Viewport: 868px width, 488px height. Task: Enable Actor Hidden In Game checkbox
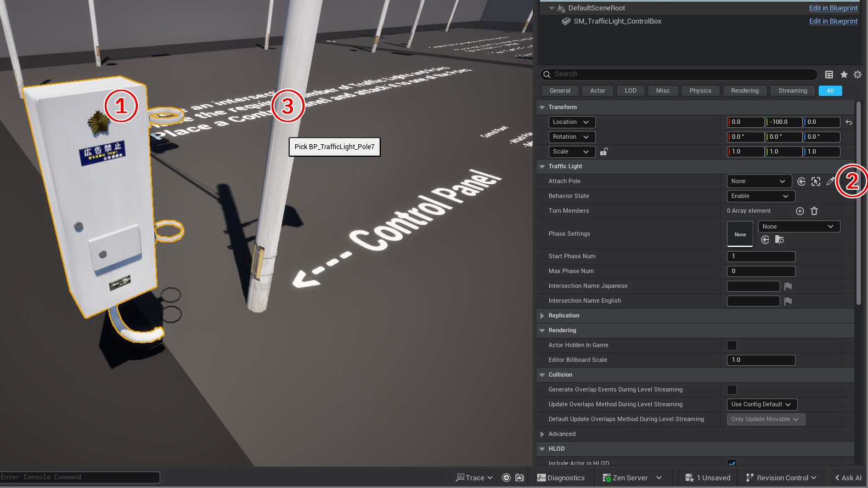[x=732, y=345]
